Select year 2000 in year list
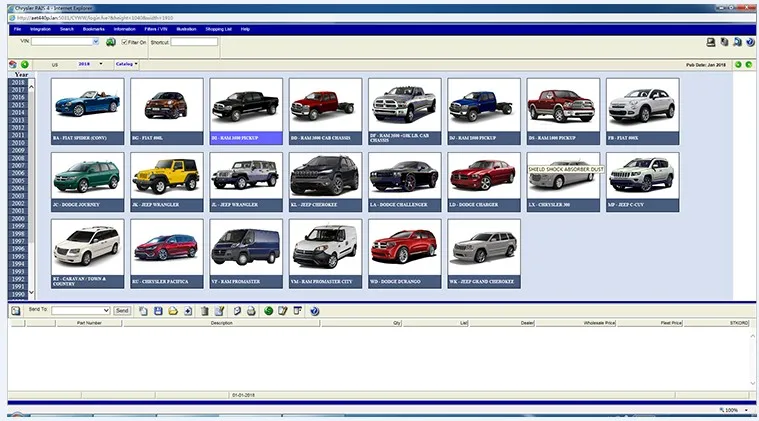759x421 pixels. pyautogui.click(x=18, y=219)
